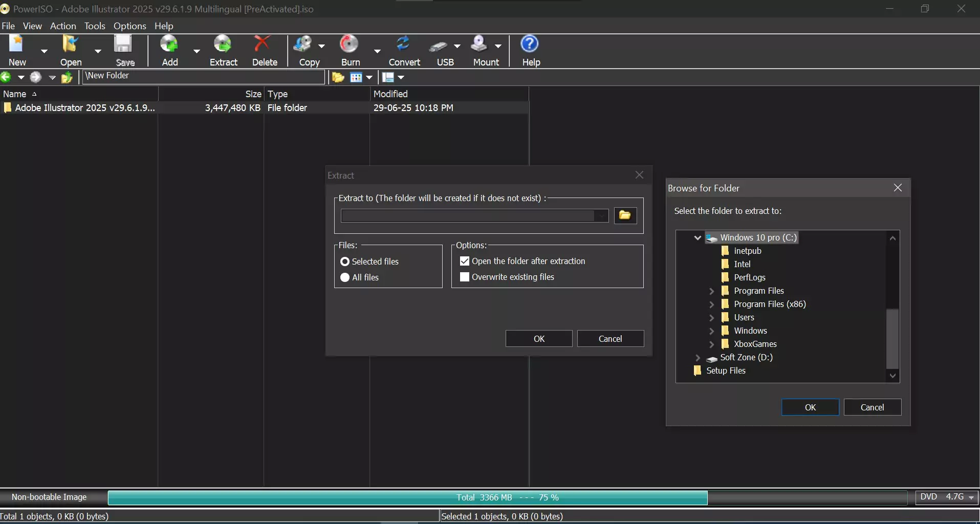The image size is (980, 524).
Task: Uncheck 'Open the folder after extraction'
Action: coord(465,261)
